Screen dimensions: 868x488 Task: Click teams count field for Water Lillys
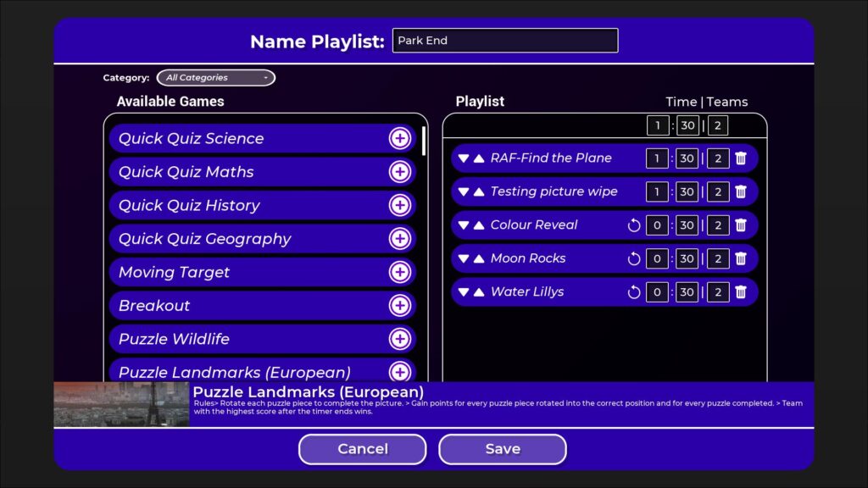coord(718,292)
